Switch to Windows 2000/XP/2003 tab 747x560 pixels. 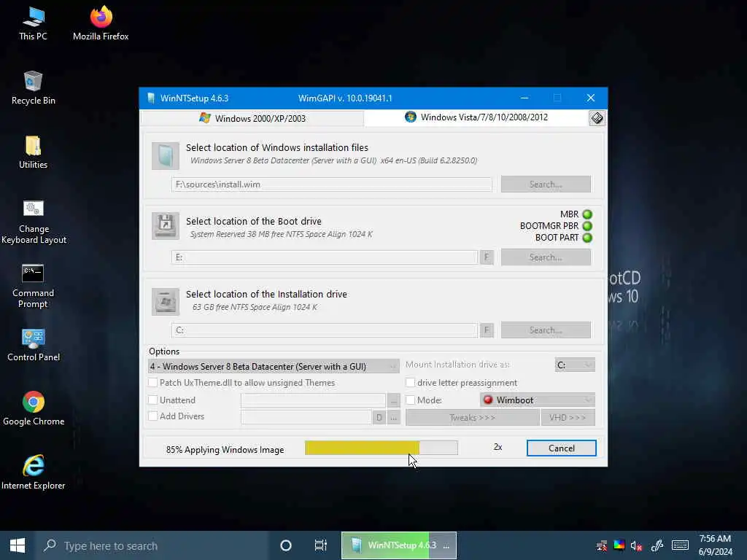tap(252, 118)
